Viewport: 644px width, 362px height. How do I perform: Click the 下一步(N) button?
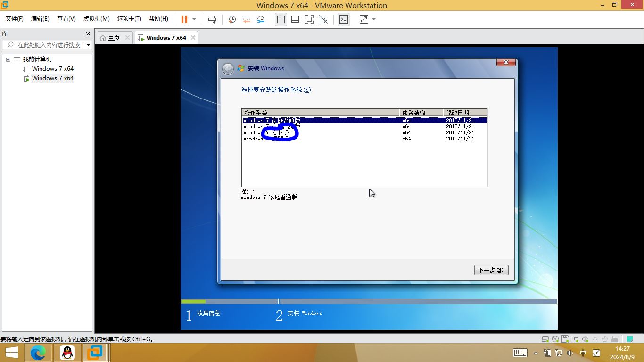click(491, 270)
